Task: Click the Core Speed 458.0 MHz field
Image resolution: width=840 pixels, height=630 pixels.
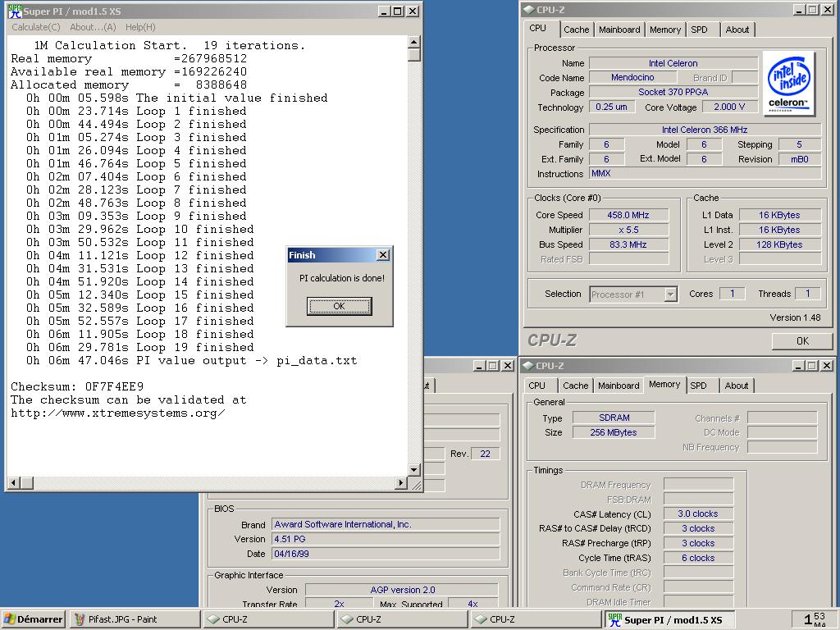Action: click(x=628, y=215)
